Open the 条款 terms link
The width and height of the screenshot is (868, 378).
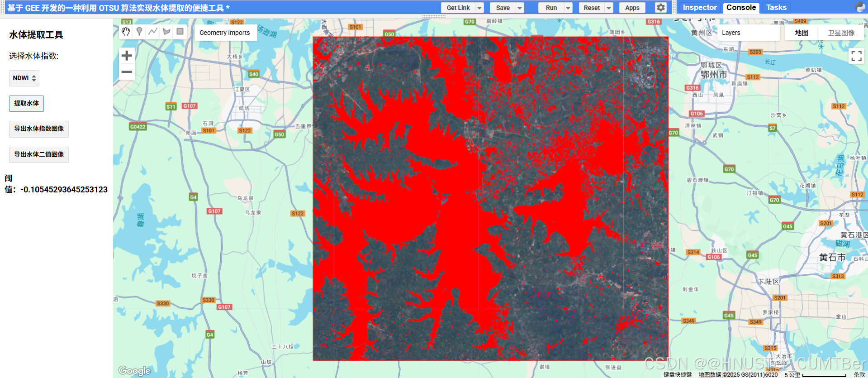click(x=859, y=374)
